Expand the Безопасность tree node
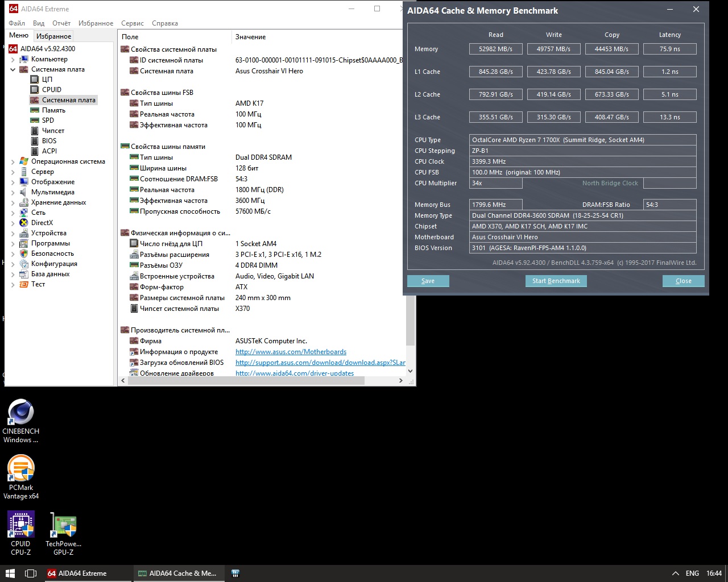The height and width of the screenshot is (582, 728). point(13,253)
